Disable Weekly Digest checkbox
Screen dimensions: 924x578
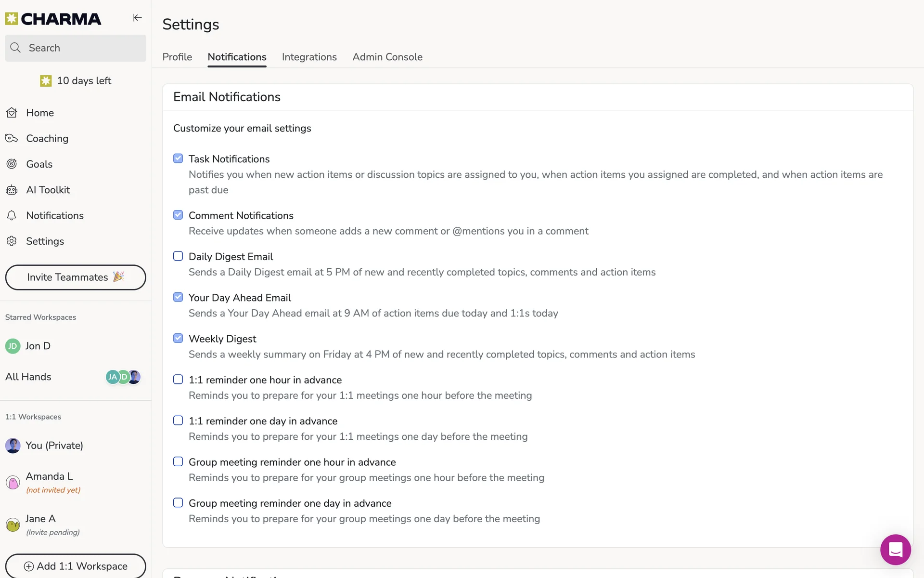[x=178, y=338]
